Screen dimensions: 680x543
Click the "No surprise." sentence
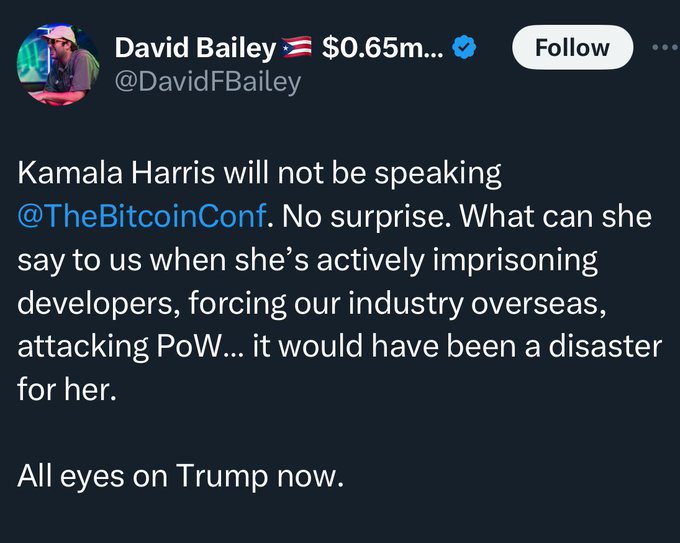click(357, 216)
